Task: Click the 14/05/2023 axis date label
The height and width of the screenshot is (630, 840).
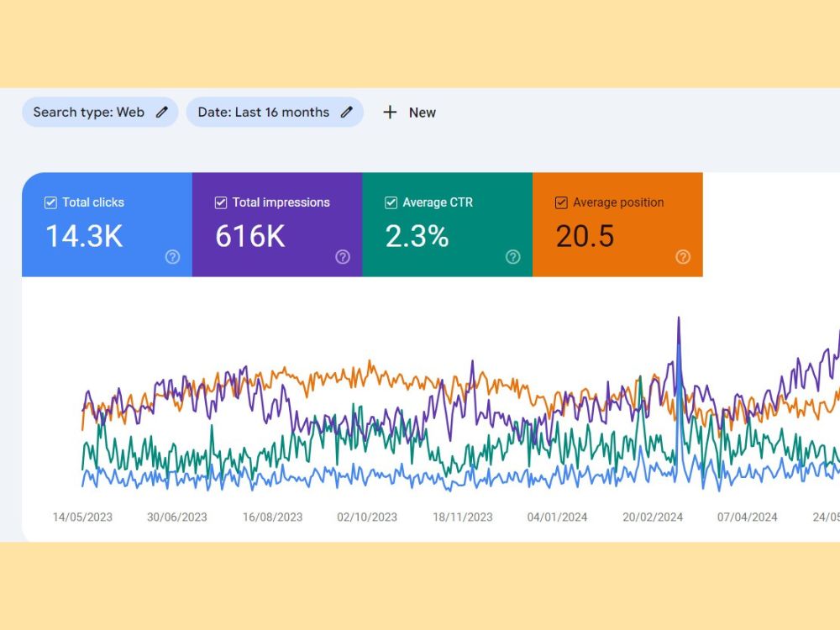Action: (82, 517)
